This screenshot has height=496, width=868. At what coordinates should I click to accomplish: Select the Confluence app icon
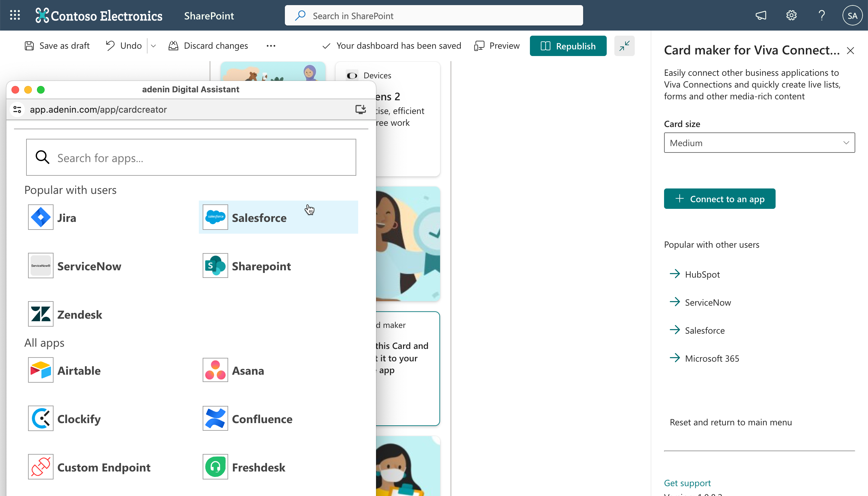click(215, 418)
